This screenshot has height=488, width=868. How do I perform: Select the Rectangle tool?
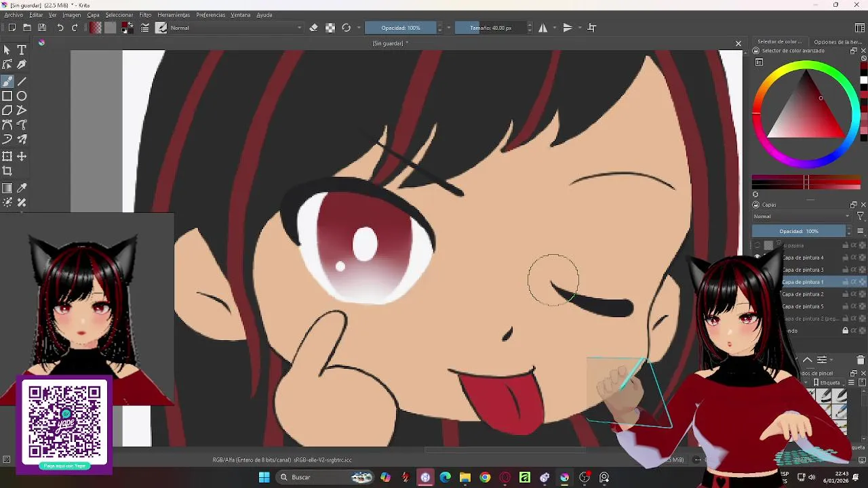pyautogui.click(x=7, y=96)
